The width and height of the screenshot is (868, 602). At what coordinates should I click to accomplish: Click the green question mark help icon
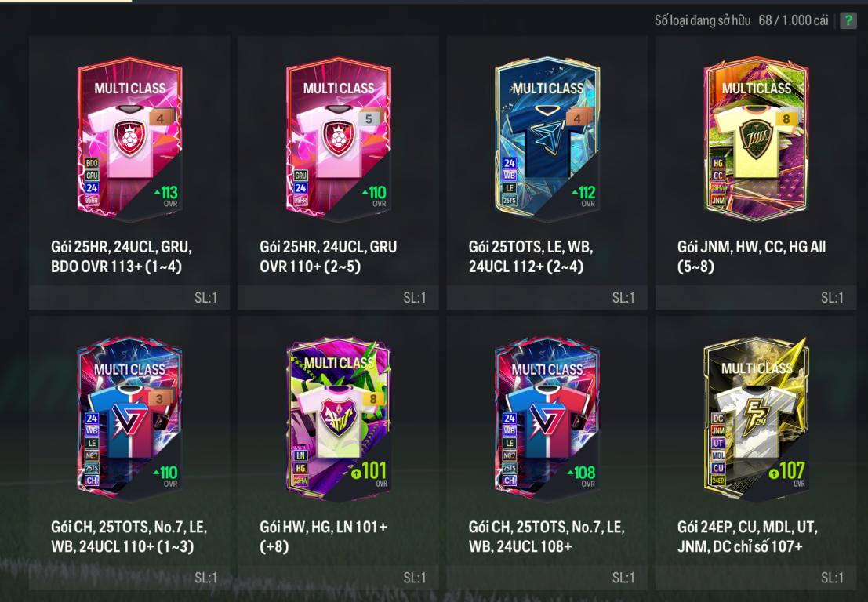coord(848,20)
